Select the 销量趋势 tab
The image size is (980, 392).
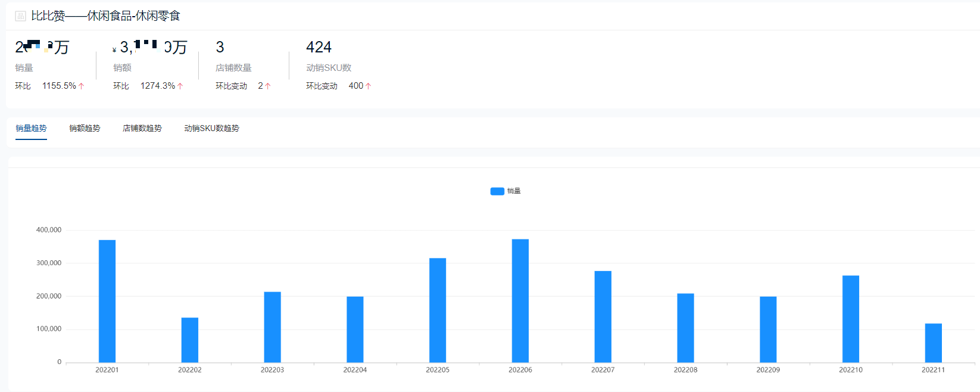pyautogui.click(x=31, y=128)
